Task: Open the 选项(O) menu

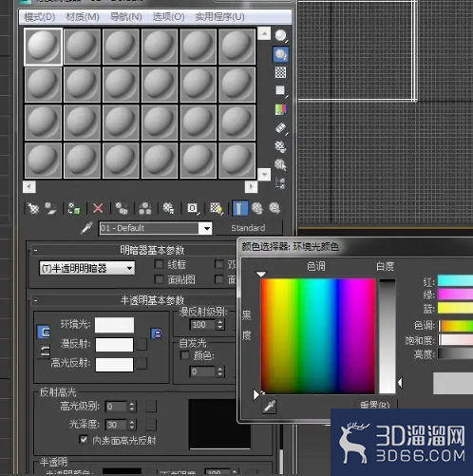Action: [168, 17]
